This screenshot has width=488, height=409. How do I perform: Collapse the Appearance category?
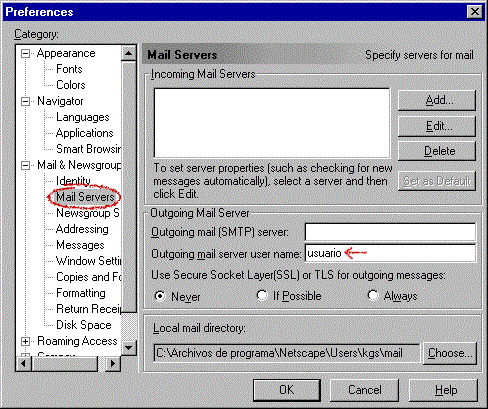pos(25,53)
